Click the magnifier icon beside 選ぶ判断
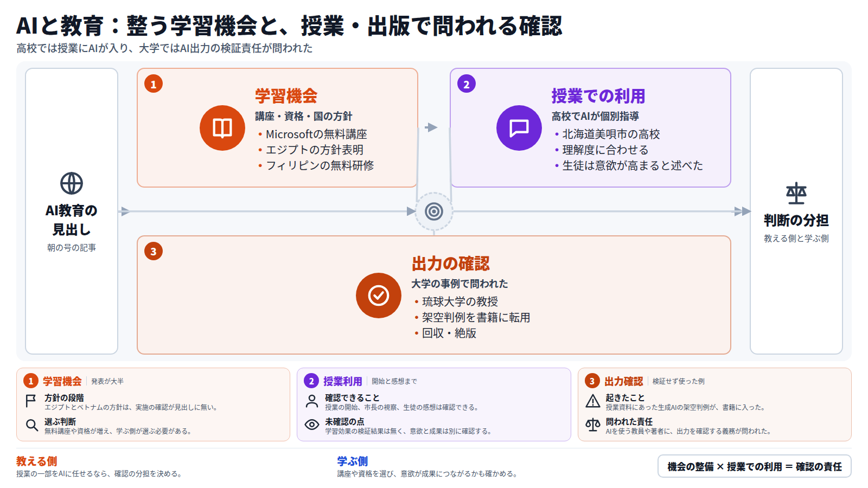The height and width of the screenshot is (488, 868). 32,425
